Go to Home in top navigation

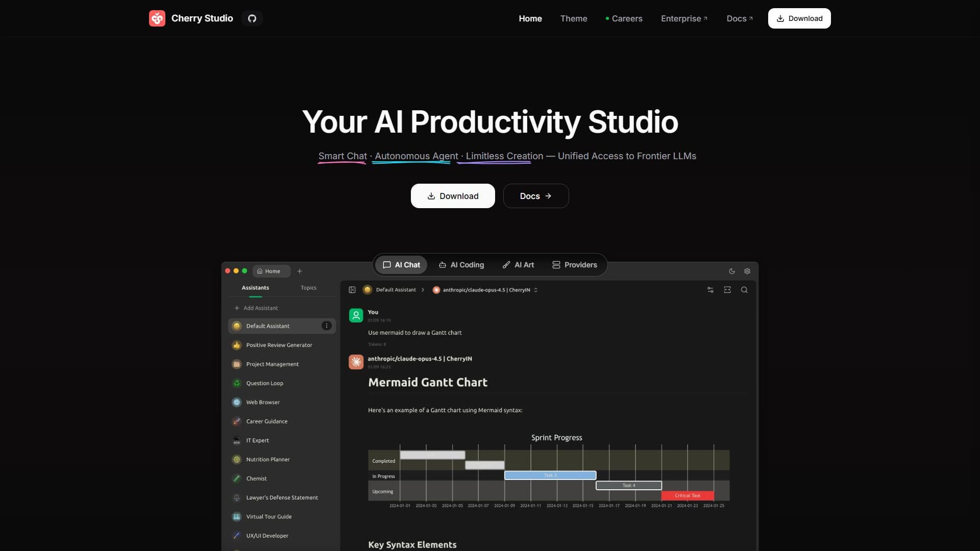[x=530, y=18]
